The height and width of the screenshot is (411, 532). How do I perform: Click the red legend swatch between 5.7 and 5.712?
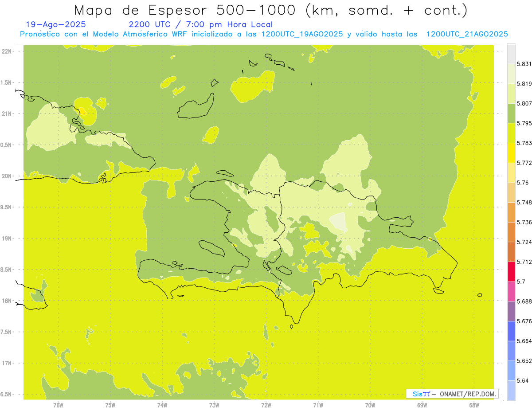click(x=511, y=271)
